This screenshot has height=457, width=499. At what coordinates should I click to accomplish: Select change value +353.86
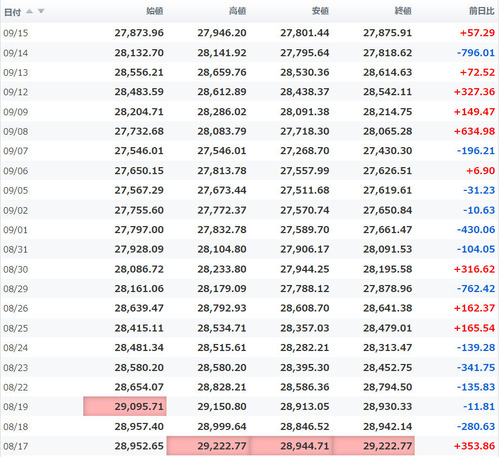pyautogui.click(x=475, y=446)
